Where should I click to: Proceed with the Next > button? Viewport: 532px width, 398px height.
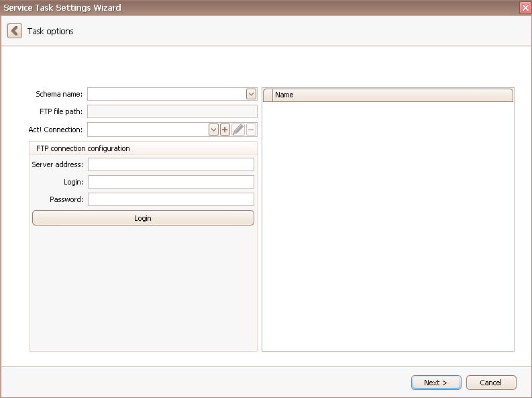[436, 383]
